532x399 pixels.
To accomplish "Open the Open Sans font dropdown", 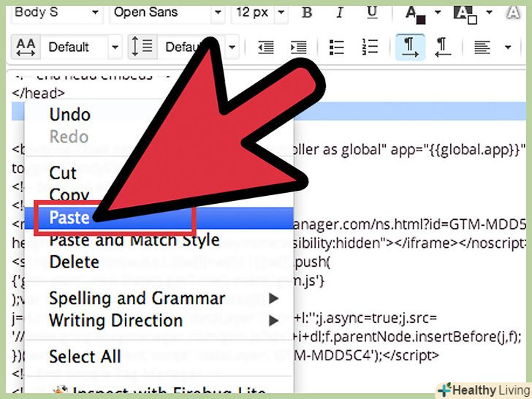I will click(x=167, y=12).
